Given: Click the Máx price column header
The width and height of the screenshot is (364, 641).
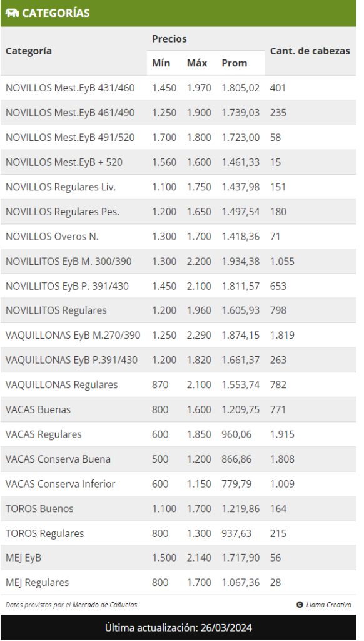Looking at the screenshot, I should [x=197, y=63].
